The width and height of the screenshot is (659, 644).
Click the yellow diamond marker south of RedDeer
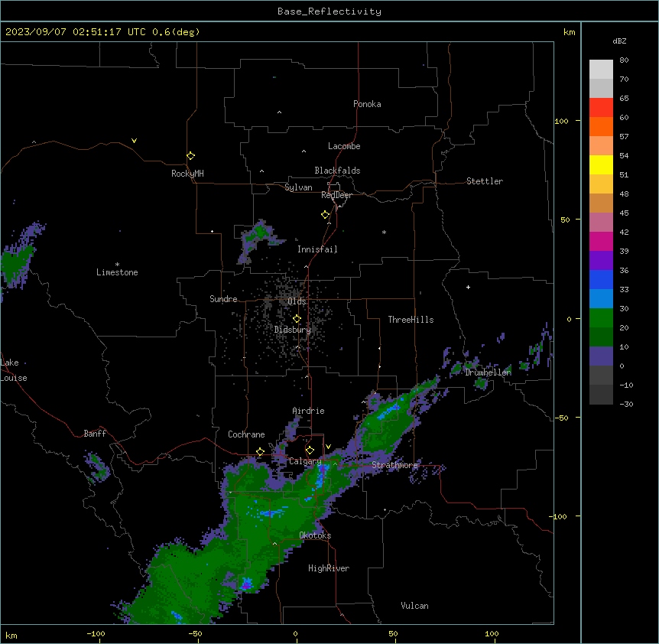coord(325,215)
